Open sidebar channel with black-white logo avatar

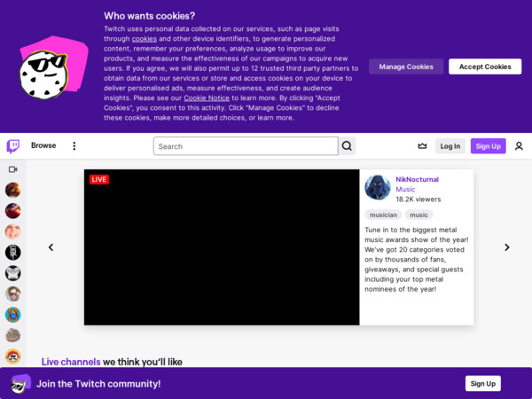click(x=13, y=253)
